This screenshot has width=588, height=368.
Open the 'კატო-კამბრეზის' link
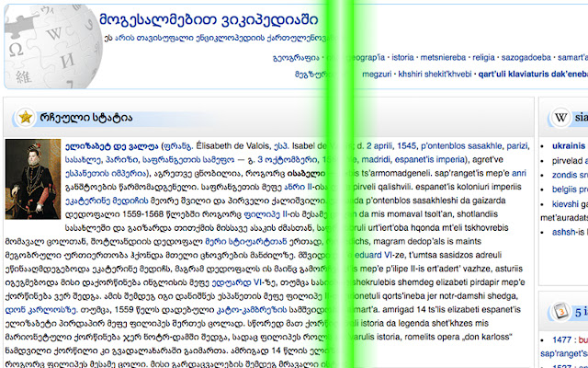[x=252, y=310]
